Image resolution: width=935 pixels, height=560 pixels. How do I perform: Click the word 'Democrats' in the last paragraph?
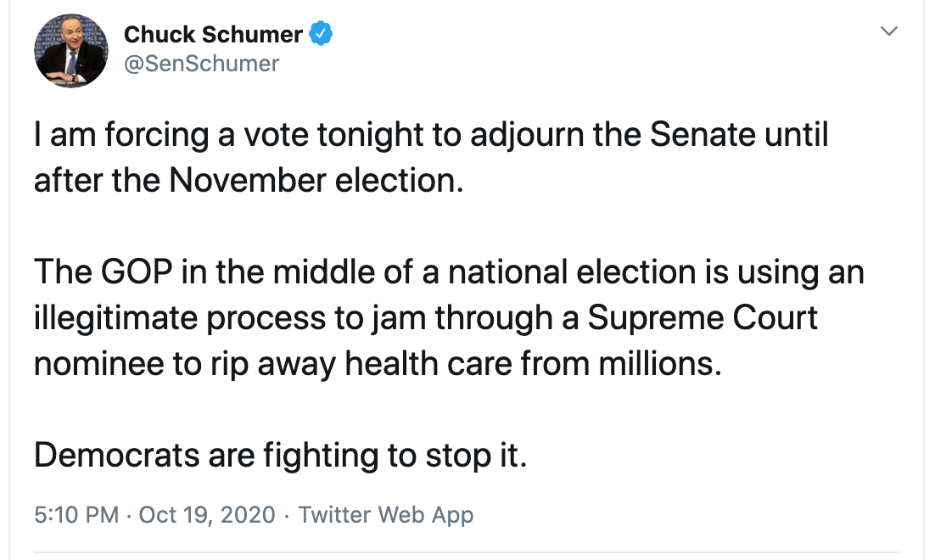(x=116, y=456)
